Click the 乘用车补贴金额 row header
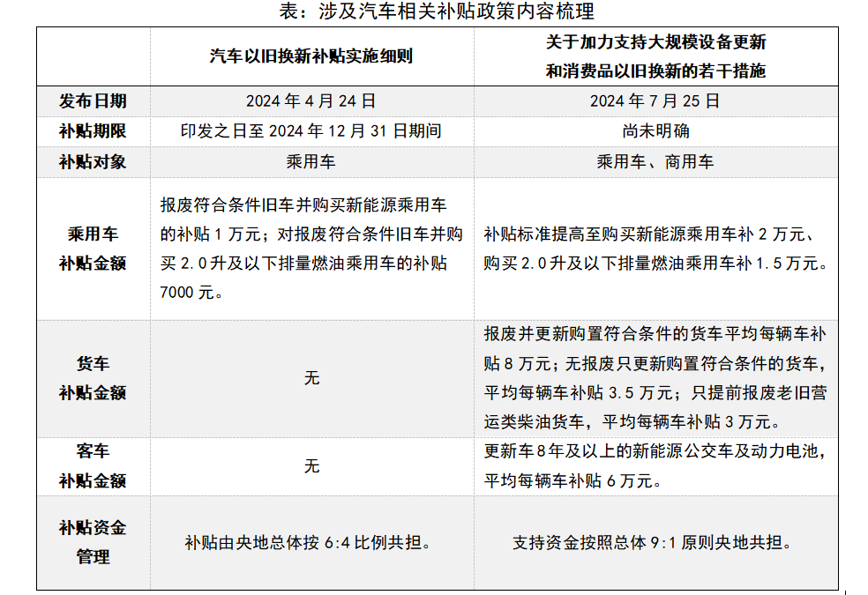The width and height of the screenshot is (868, 595). (93, 249)
